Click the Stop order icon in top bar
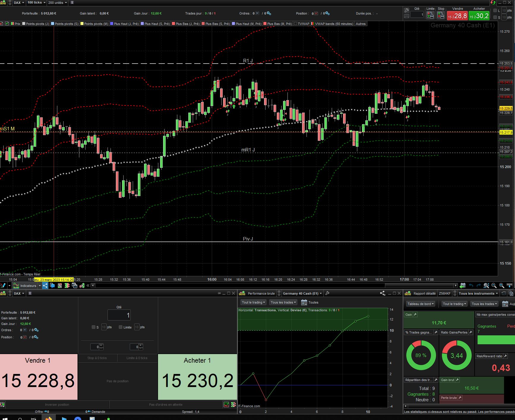The width and height of the screenshot is (515, 420). click(x=441, y=15)
